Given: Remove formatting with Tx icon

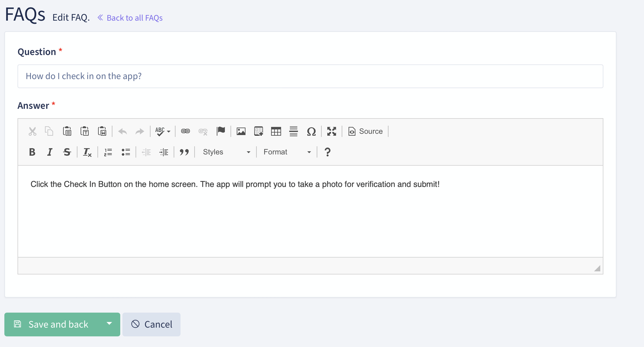Looking at the screenshot, I should pyautogui.click(x=87, y=152).
